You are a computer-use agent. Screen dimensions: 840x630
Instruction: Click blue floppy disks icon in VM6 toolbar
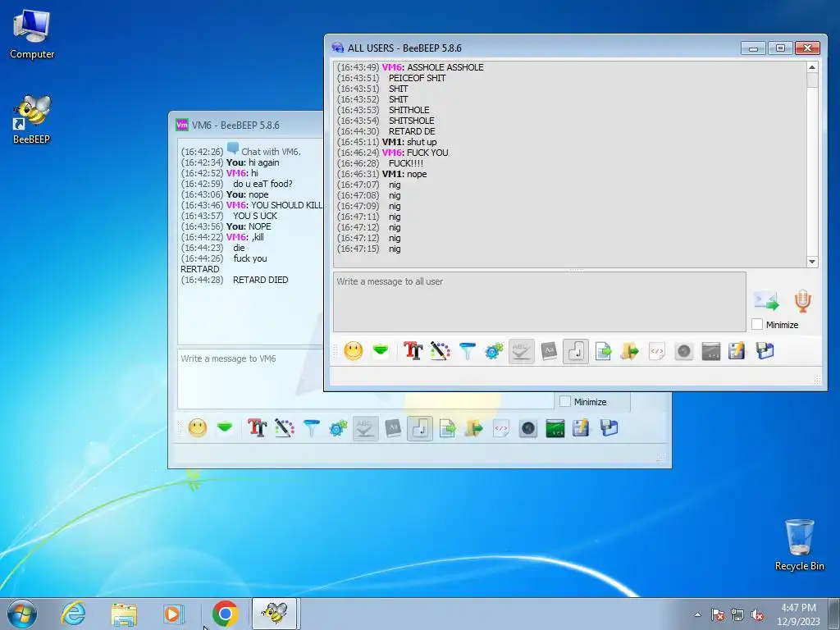click(x=609, y=428)
